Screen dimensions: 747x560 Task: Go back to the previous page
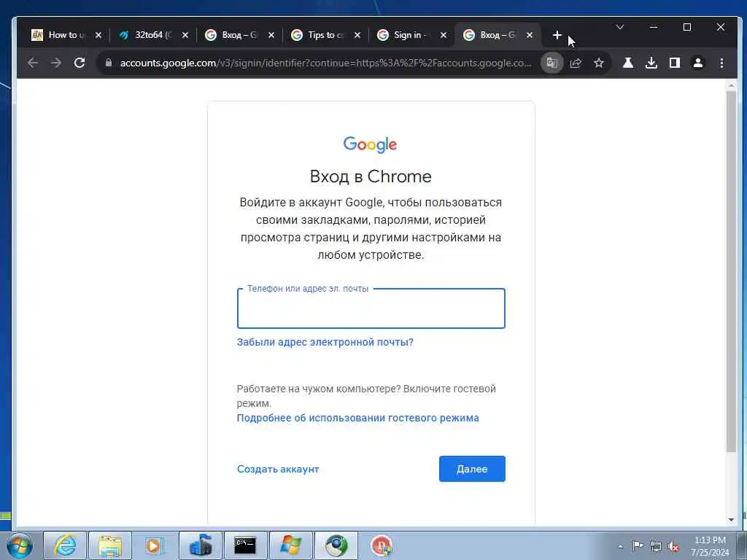33,63
